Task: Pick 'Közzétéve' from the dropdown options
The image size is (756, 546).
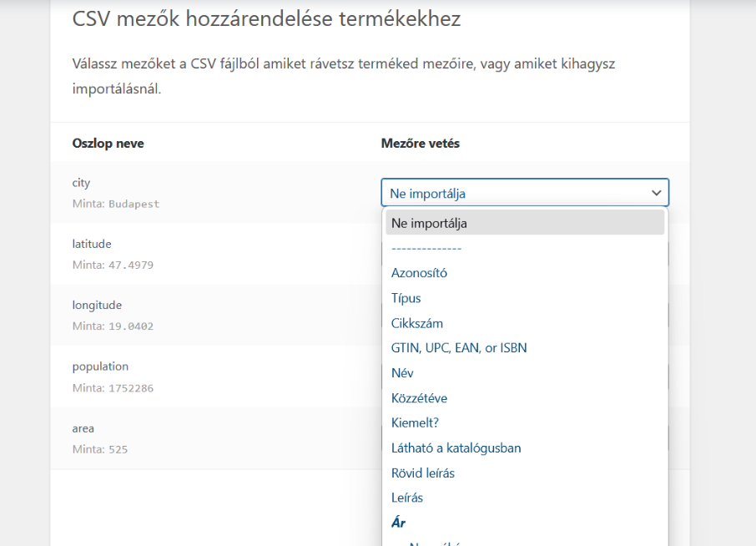Action: click(419, 398)
